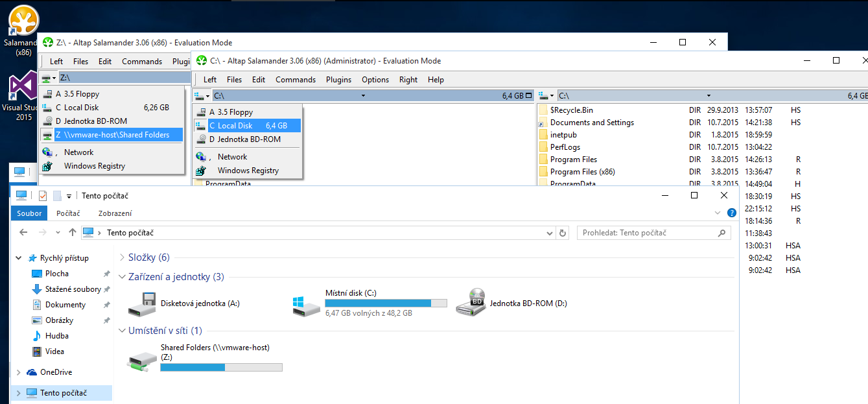The image size is (868, 404).
Task: Choose highlighted C Local Disk 6,4 GB entry
Action: (248, 126)
